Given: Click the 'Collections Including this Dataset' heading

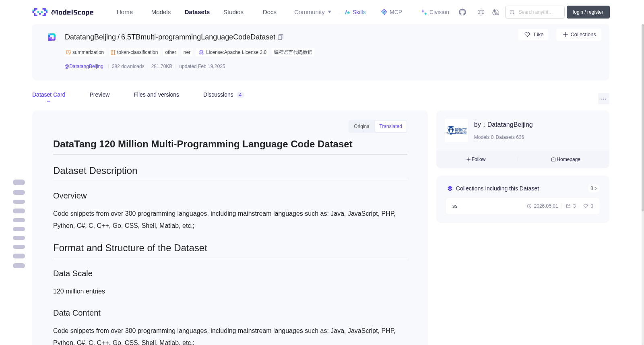Looking at the screenshot, I should 497,188.
